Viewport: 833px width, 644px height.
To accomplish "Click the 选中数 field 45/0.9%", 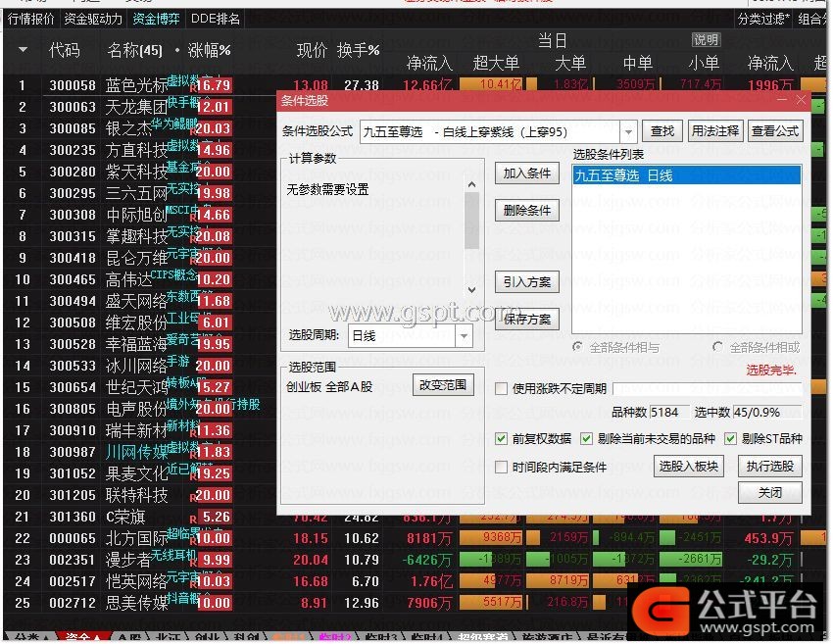I will [767, 412].
